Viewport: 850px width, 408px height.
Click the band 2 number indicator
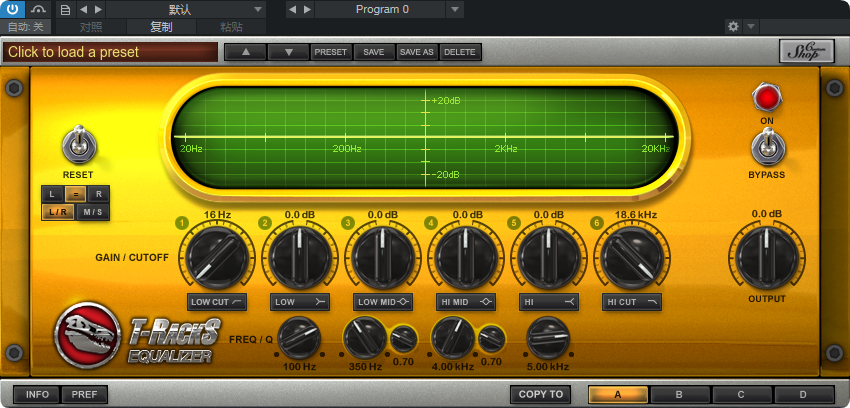point(265,223)
